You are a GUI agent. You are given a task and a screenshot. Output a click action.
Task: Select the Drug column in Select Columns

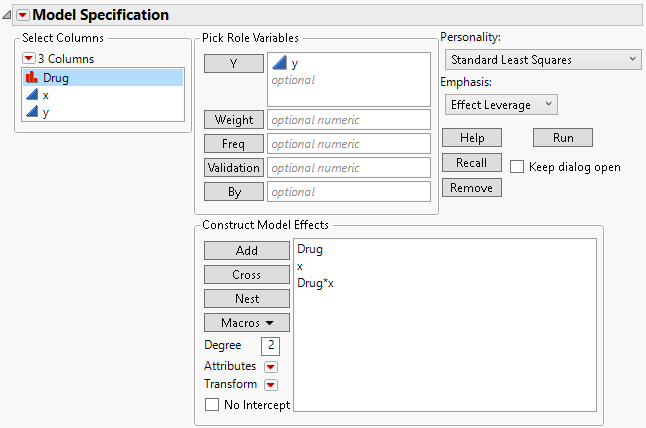pos(56,77)
